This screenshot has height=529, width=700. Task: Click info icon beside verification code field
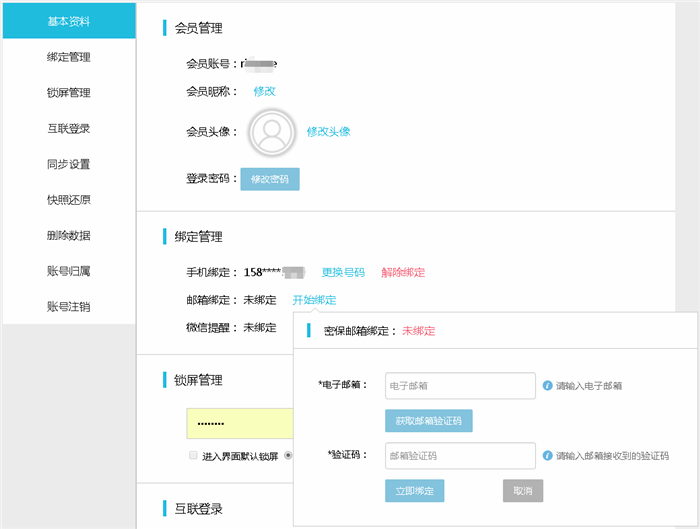[x=547, y=455]
